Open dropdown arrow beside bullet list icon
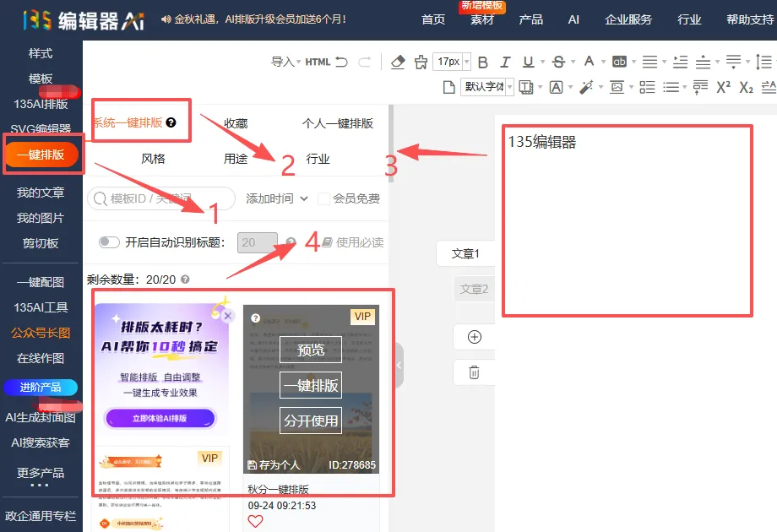Screen dimensions: 777x532 pos(684,88)
